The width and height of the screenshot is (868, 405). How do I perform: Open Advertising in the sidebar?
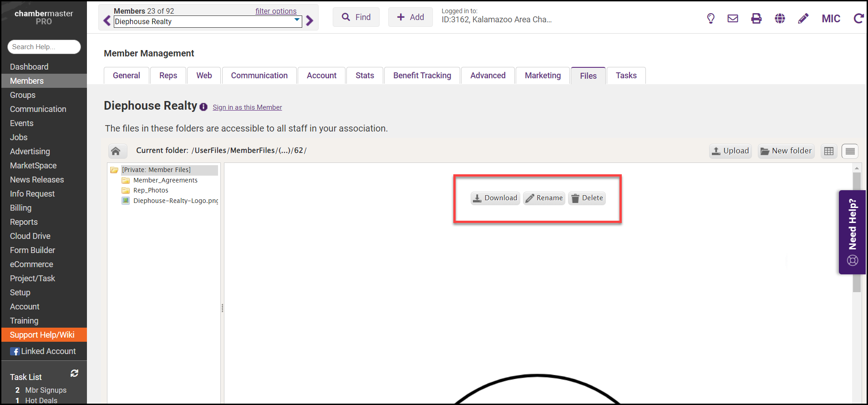click(x=44, y=152)
